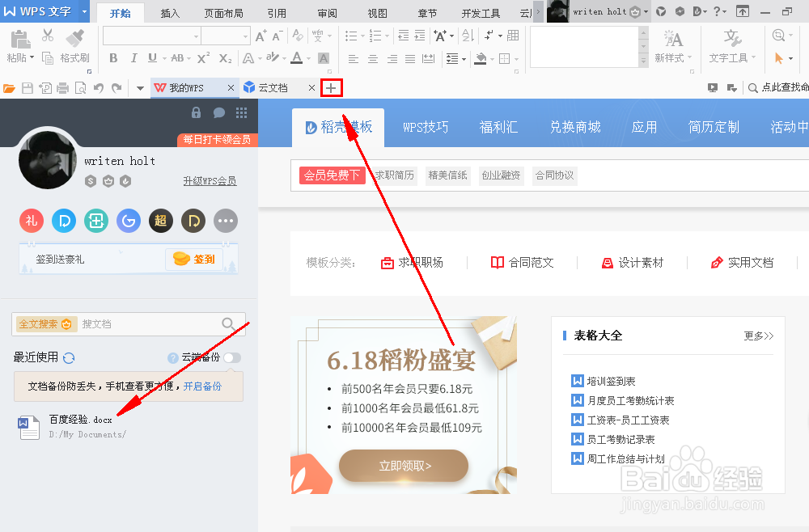Click the Save disk icon
The image size is (809, 532).
pos(28,88)
